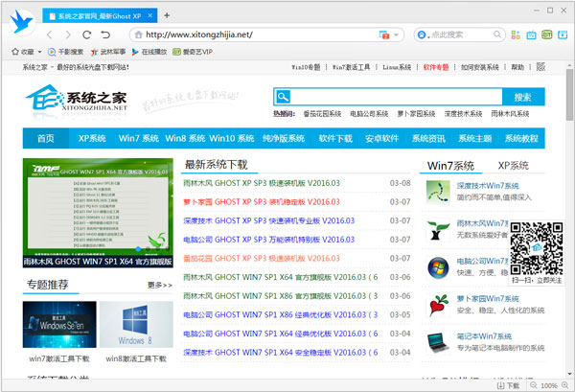Open a new tab with plus button

tap(167, 15)
